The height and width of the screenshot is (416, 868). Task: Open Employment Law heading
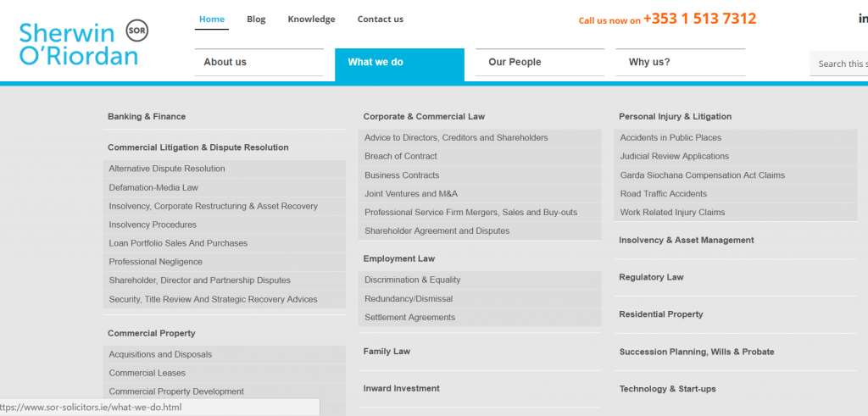pos(399,259)
